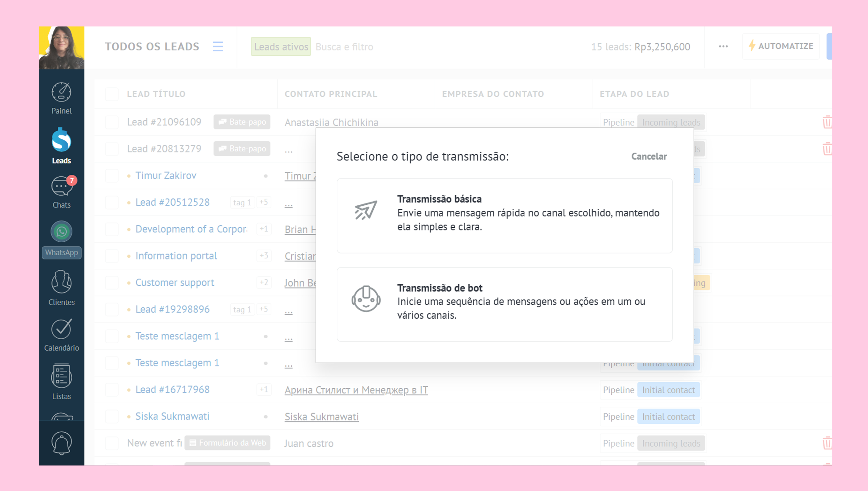Open Арина Стилист contact link
Viewport: 868px width, 491px height.
coord(356,390)
